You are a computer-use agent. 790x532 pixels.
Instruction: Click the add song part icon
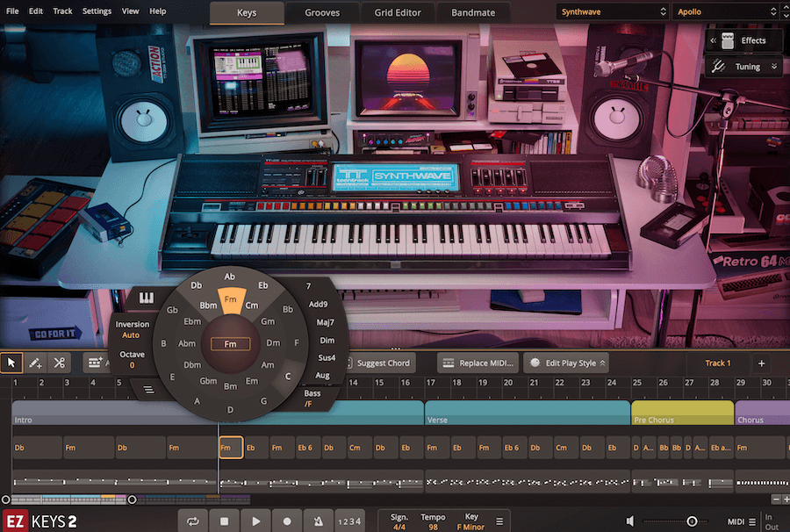95,363
